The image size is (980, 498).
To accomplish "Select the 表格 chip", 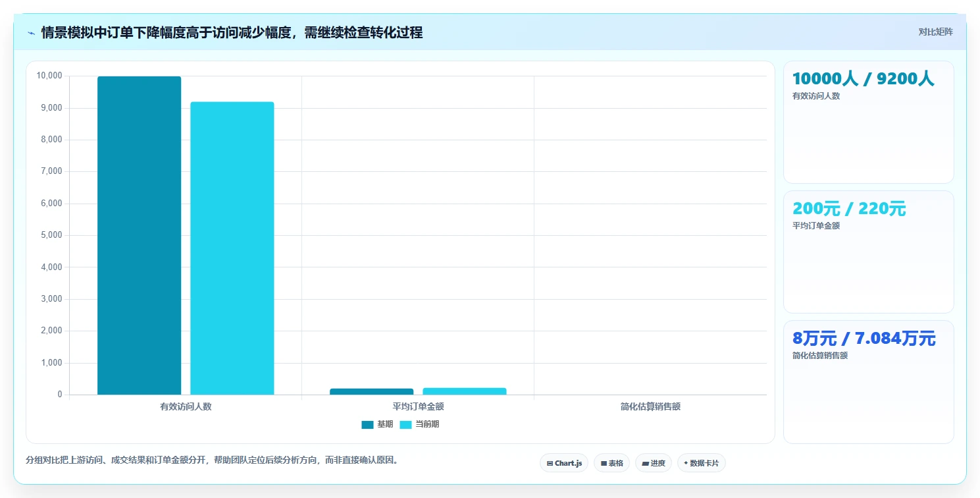I will [611, 463].
